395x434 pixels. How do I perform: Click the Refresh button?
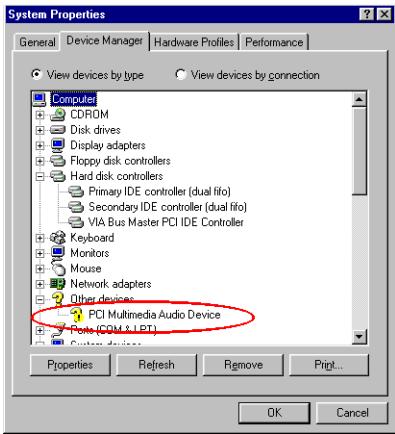pos(156,365)
